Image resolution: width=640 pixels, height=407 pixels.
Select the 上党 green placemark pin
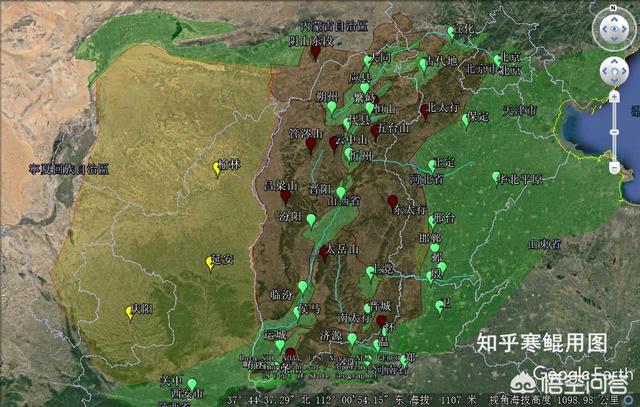(370, 273)
